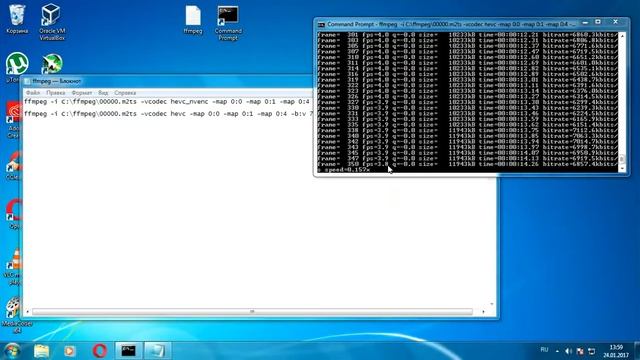This screenshot has height=360, width=640.
Task: Select the VLC media player desktop shortcut
Action: [13, 265]
